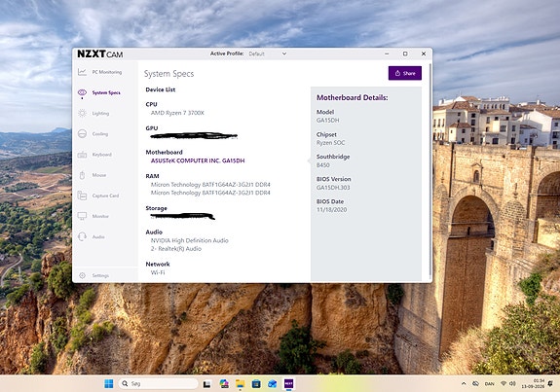Open the Cooling section icon
The width and height of the screenshot is (560, 392).
[82, 134]
